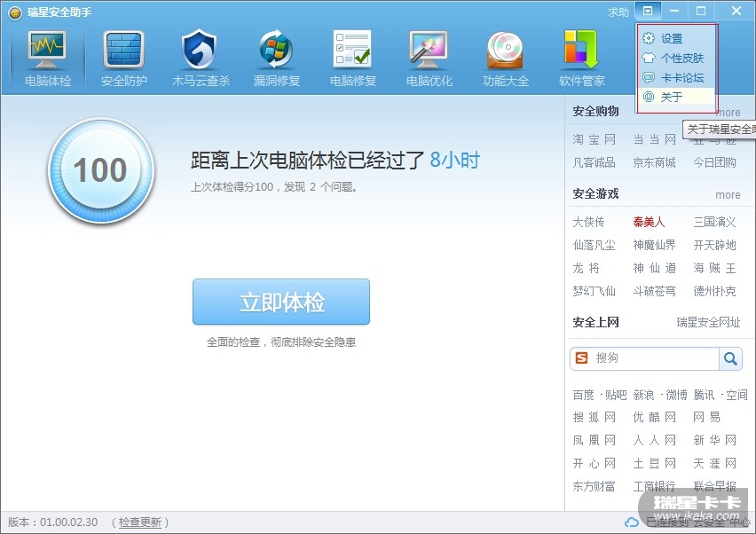Click the 求助 help link

618,12
